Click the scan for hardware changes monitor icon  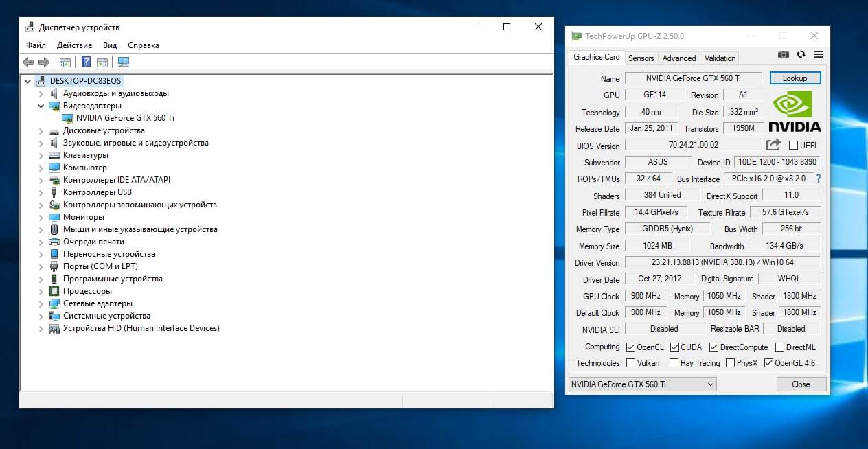pyautogui.click(x=124, y=62)
